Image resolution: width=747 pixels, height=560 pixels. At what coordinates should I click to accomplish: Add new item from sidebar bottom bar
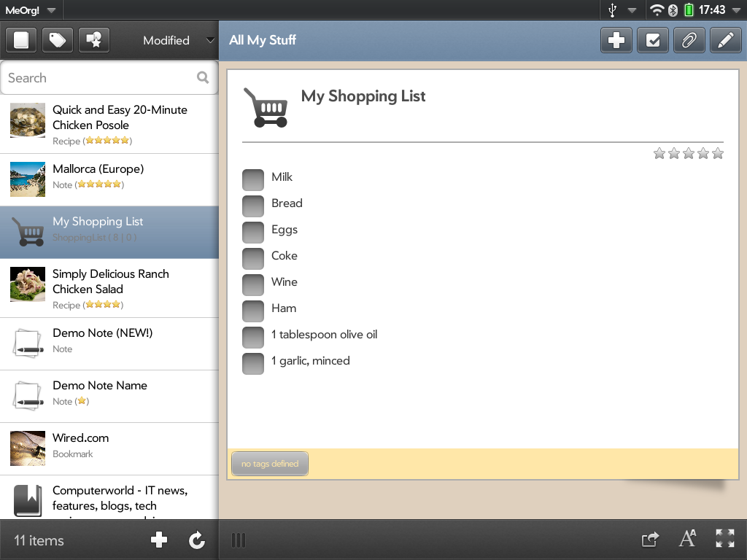click(159, 540)
